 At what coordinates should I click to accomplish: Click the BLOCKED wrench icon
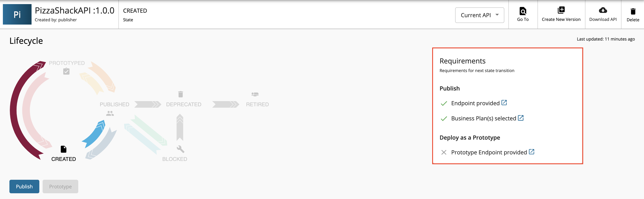click(180, 149)
